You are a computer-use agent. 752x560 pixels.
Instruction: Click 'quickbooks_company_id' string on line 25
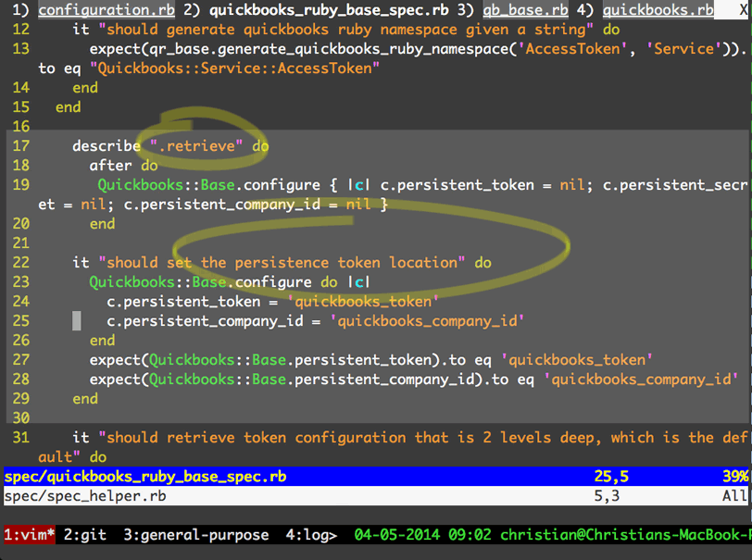click(427, 321)
